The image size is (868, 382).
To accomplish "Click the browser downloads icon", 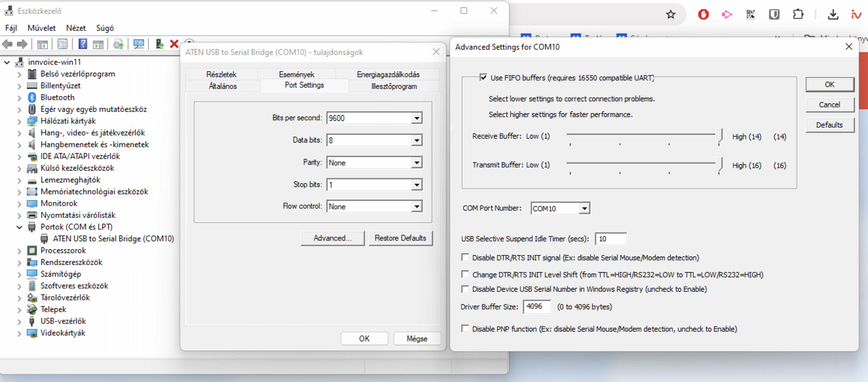I will (833, 14).
